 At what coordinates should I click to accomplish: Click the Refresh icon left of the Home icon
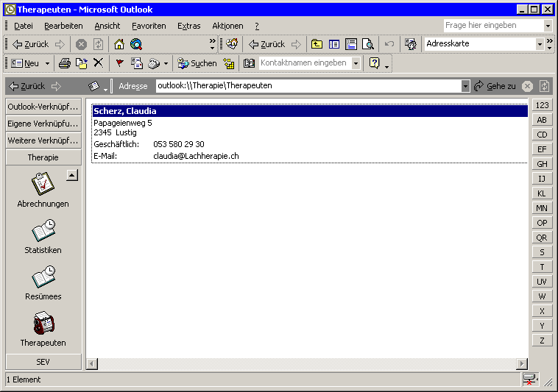(98, 44)
